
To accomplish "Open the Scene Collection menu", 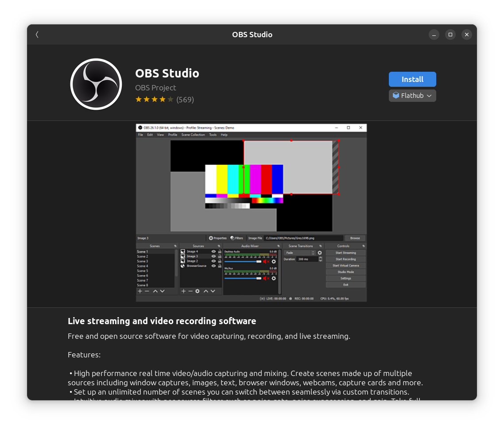I will pyautogui.click(x=193, y=135).
